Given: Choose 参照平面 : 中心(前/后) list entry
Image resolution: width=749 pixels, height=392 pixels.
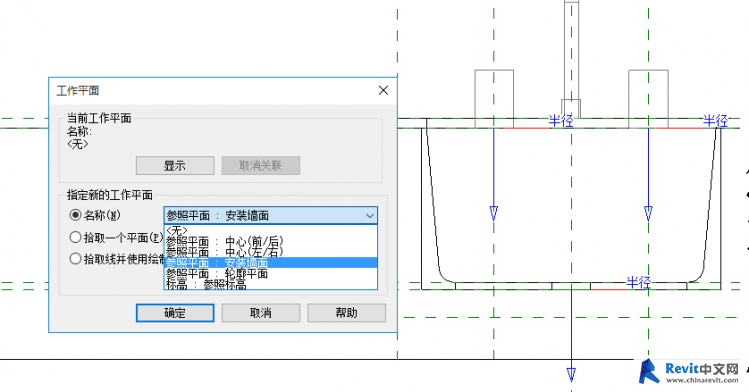Looking at the screenshot, I should (x=270, y=241).
